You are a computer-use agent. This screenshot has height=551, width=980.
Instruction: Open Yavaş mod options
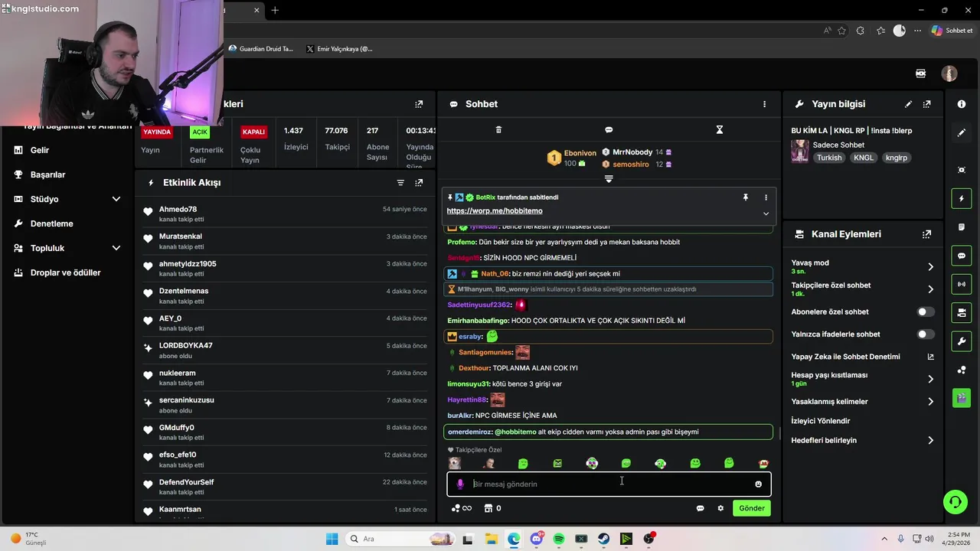click(x=863, y=266)
